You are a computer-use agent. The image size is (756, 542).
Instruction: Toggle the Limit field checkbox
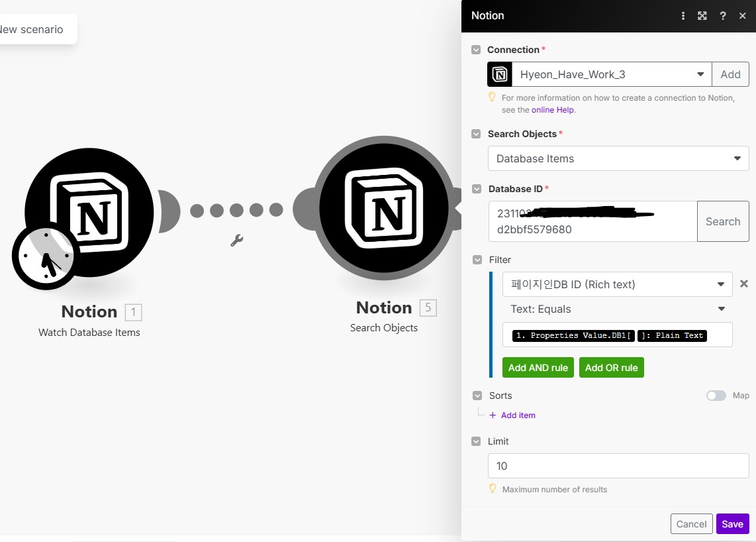point(476,441)
